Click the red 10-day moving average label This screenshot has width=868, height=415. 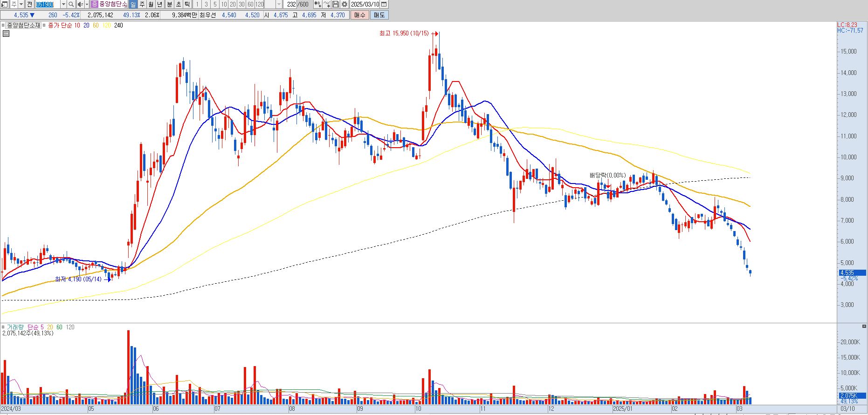click(x=77, y=25)
